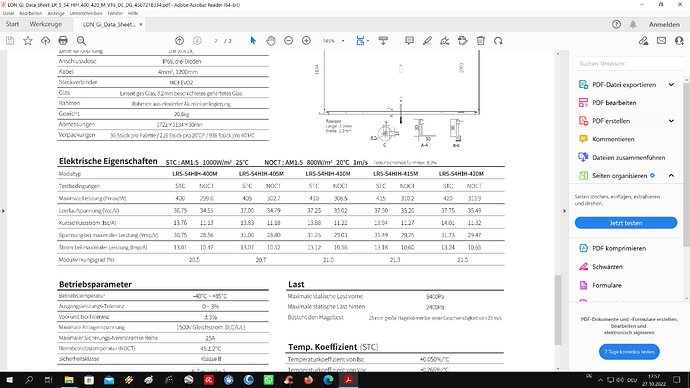Screen dimensions: 690x388
Task: Add a comment note icon
Action: click(x=409, y=41)
